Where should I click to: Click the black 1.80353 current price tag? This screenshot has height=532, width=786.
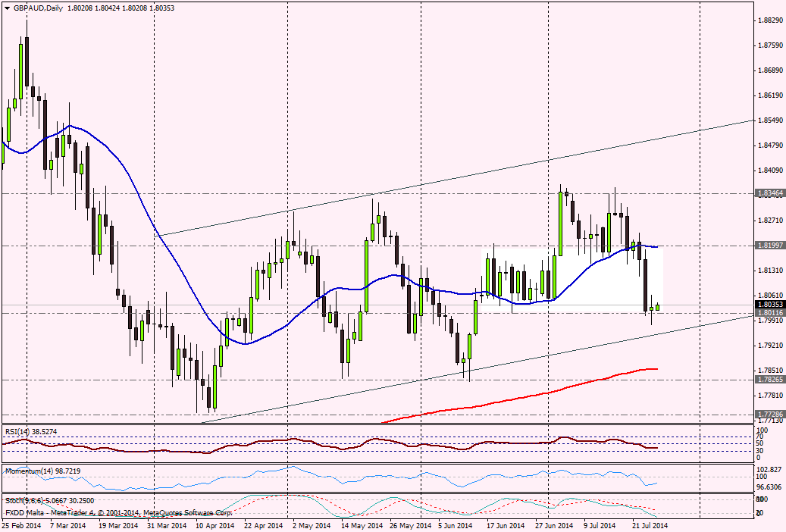pos(769,304)
